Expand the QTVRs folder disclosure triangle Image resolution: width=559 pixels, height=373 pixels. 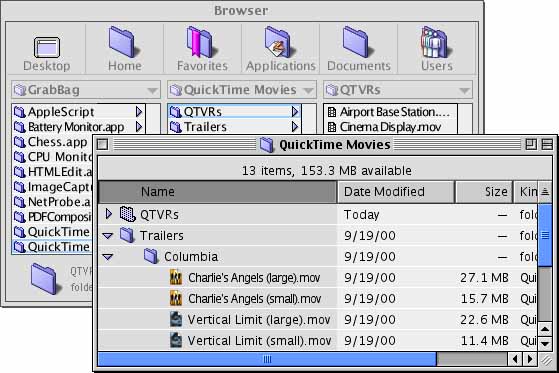pos(109,214)
